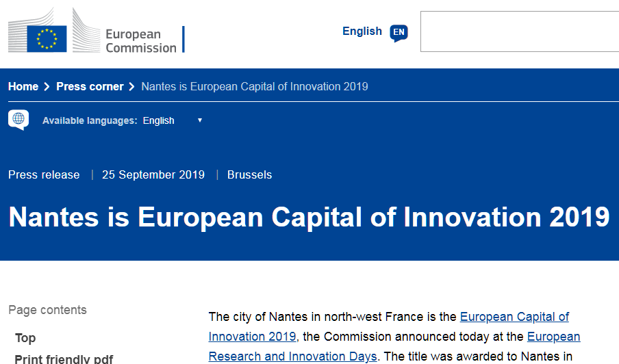Click the Nantes article headline
The width and height of the screenshot is (619, 364).
point(309,218)
